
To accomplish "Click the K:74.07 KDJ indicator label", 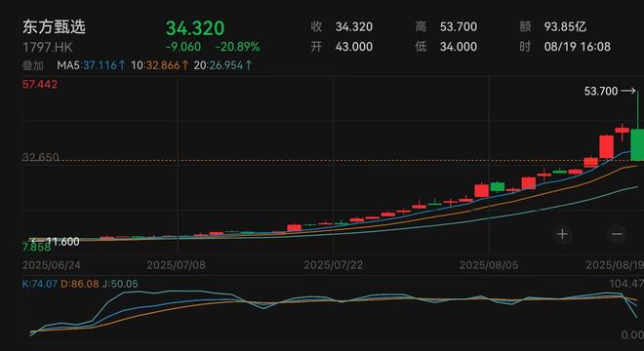I will (x=39, y=284).
